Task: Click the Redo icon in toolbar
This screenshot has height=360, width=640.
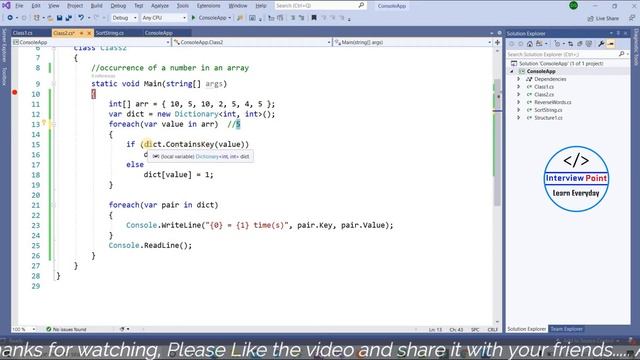Action: coord(96,18)
